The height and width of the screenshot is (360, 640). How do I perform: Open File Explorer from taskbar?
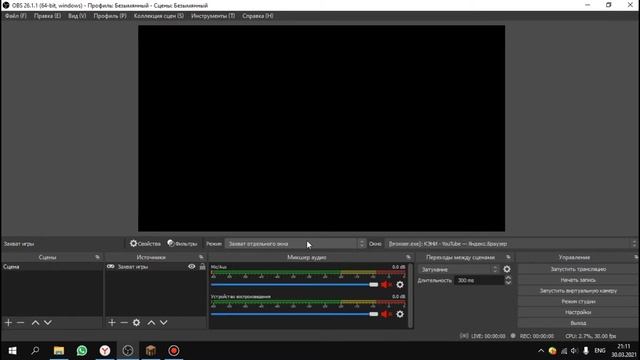(x=59, y=351)
